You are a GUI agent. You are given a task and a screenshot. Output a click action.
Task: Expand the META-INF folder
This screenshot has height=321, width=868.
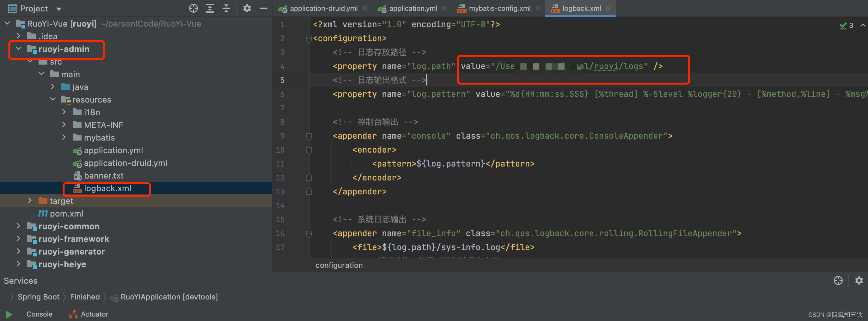pos(64,124)
